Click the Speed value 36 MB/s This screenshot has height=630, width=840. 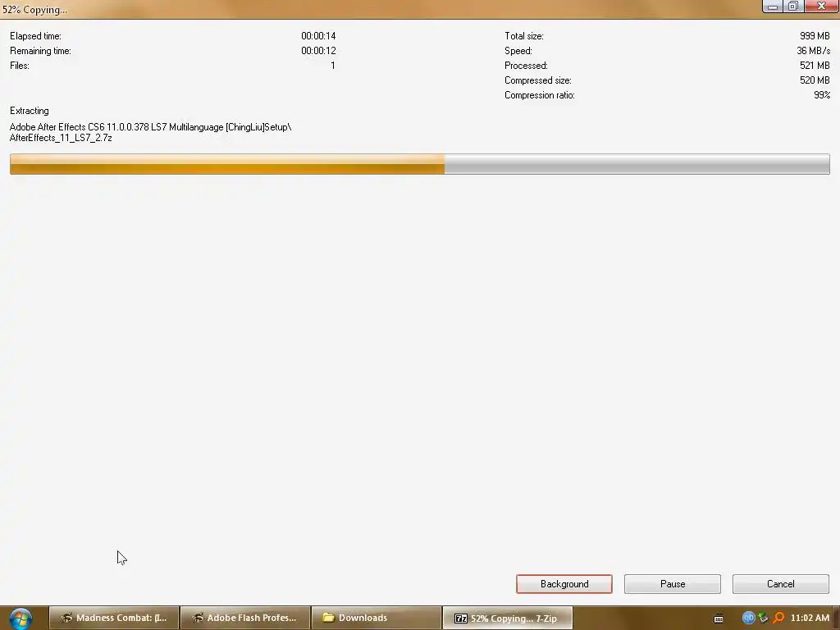pos(813,51)
